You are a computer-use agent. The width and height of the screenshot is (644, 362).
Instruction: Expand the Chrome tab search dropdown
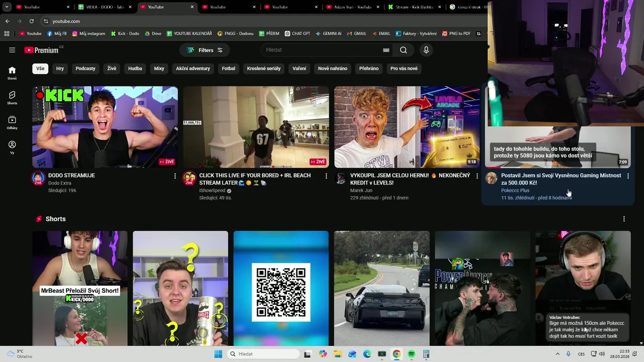click(7, 7)
